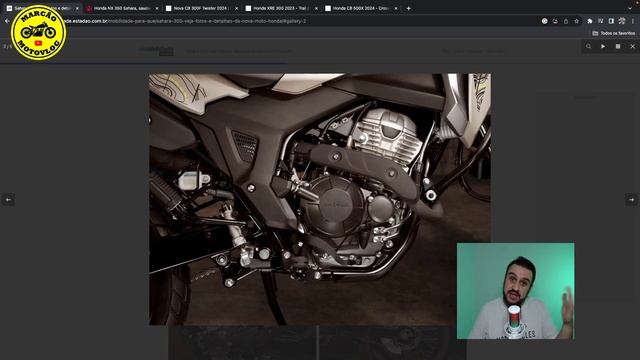
Task: Open the browser profile avatar
Action: coord(622,21)
